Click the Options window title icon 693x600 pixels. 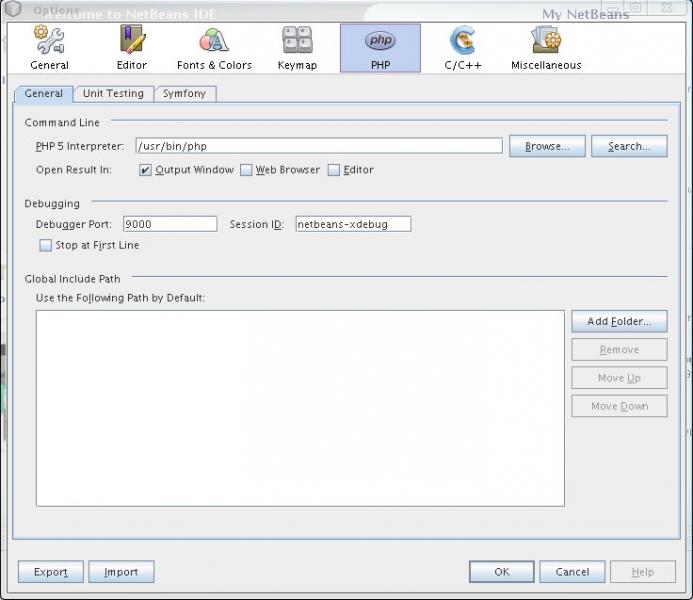(x=13, y=8)
